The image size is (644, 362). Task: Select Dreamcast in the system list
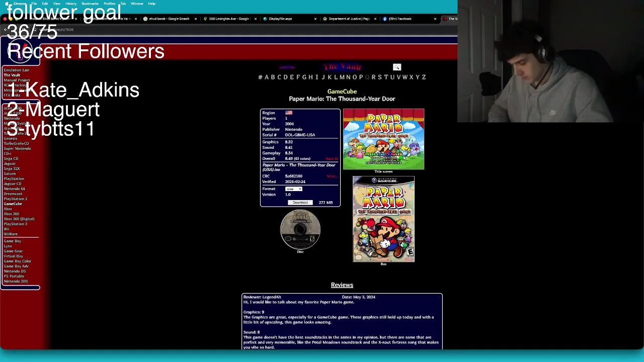[x=13, y=194]
